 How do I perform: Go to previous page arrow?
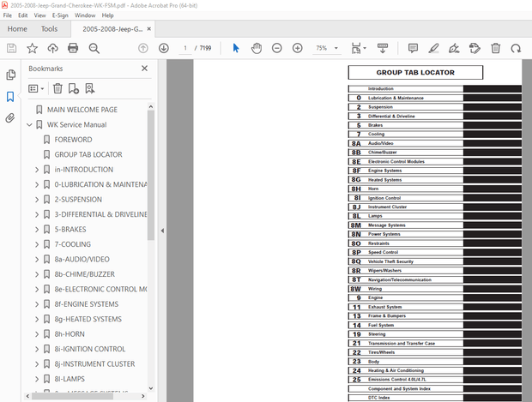pos(143,48)
